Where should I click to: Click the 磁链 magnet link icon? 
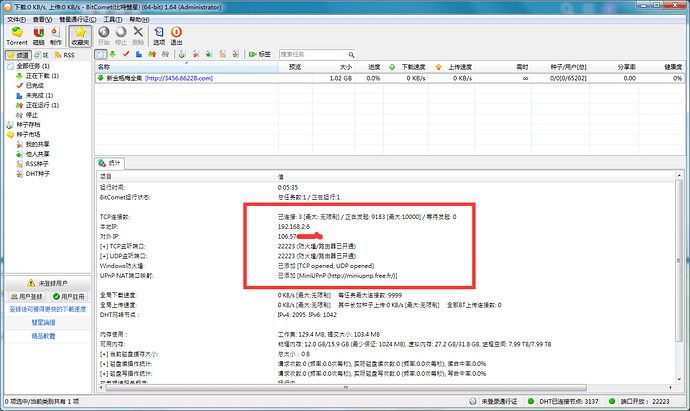click(x=38, y=36)
